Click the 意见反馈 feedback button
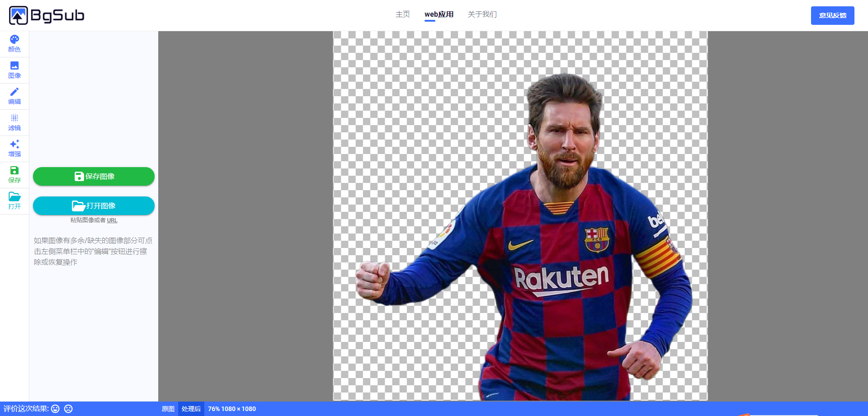This screenshot has width=868, height=416. coord(832,15)
